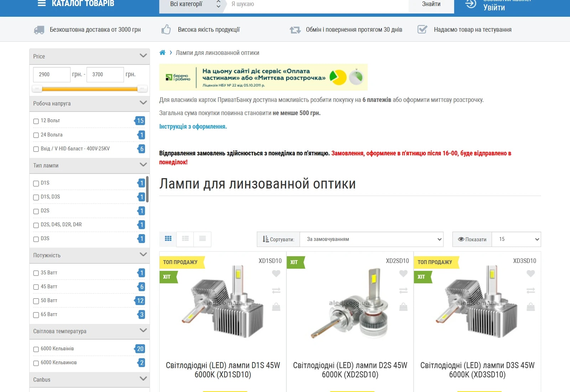
Task: Click the maximum price slider handle
Action: click(142, 89)
